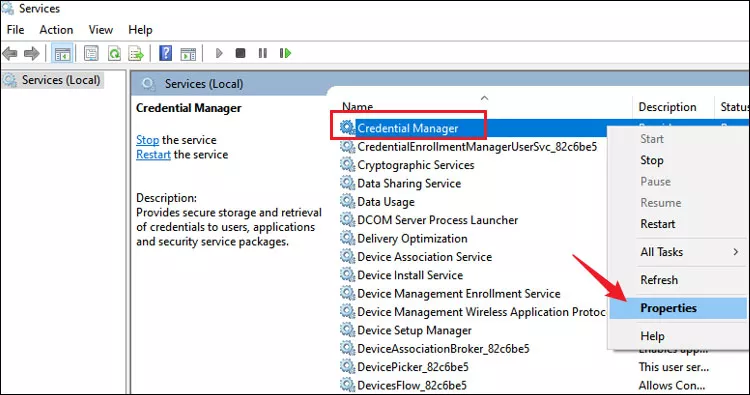Screen dimensions: 750x395
Task: Click the magnifier icon in Services (Local) header
Action: click(148, 84)
